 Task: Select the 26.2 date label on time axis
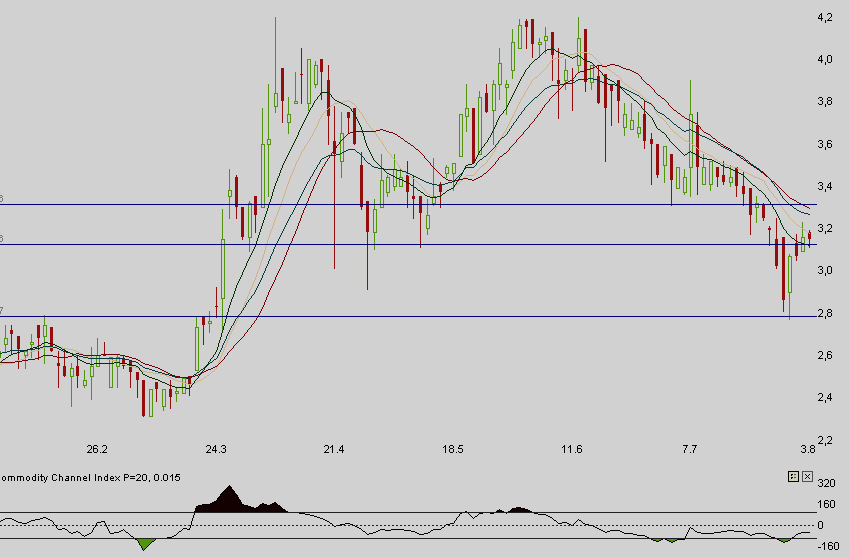tap(97, 450)
